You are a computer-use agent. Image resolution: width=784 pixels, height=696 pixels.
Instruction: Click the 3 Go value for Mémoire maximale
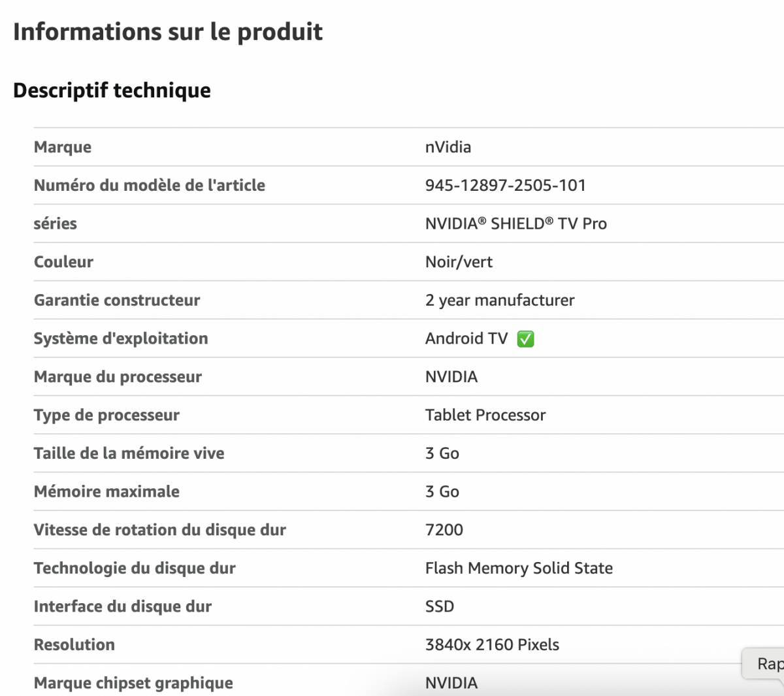coord(442,491)
